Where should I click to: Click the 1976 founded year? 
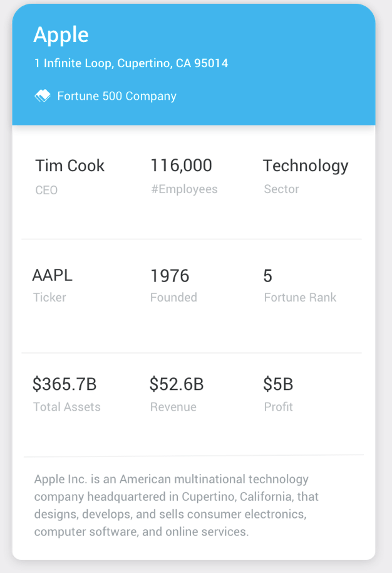click(x=170, y=276)
